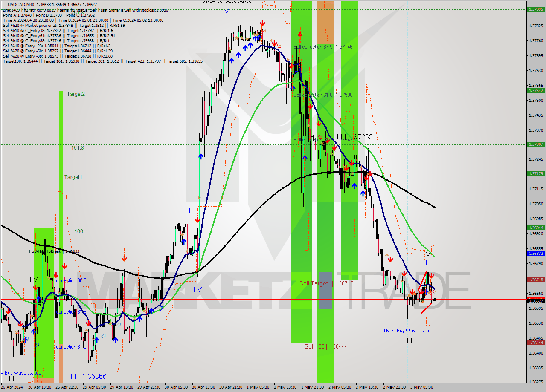
Task: Select the '0 New Buy Wave started' text
Action: 407,330
